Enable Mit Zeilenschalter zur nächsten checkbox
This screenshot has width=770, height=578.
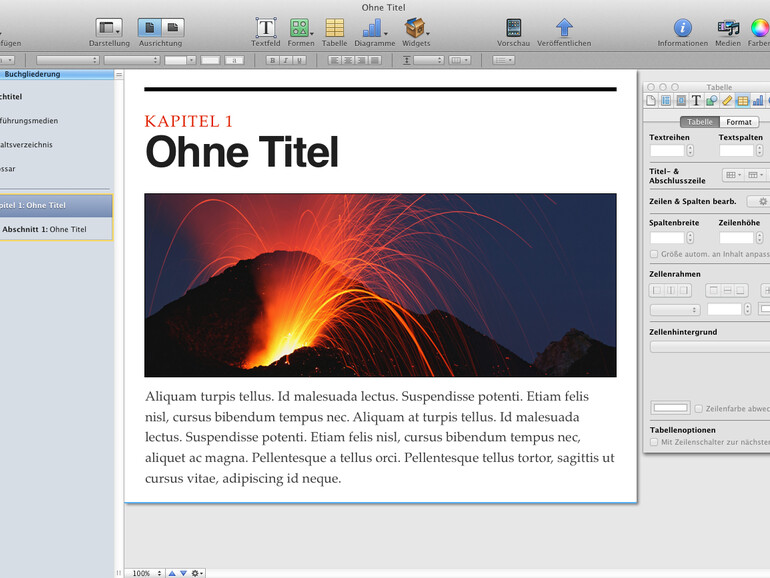pos(655,441)
